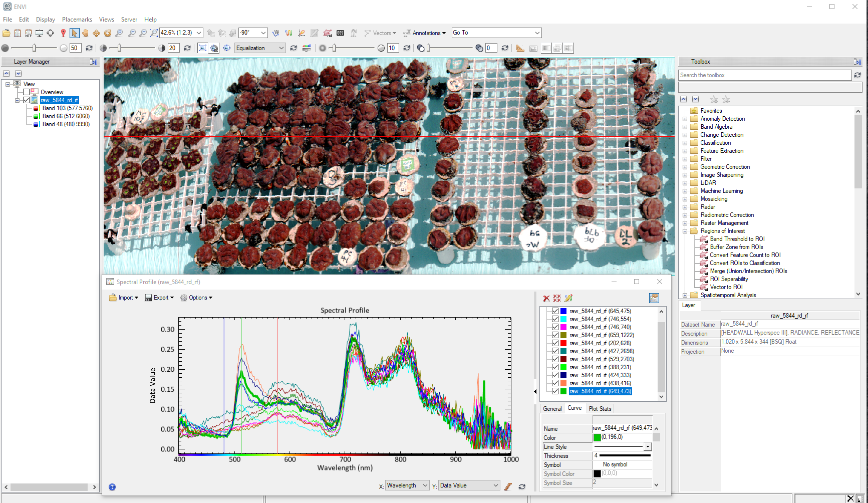The height and width of the screenshot is (503, 868).
Task: Open the ROI tool in toolbar
Action: point(327,33)
